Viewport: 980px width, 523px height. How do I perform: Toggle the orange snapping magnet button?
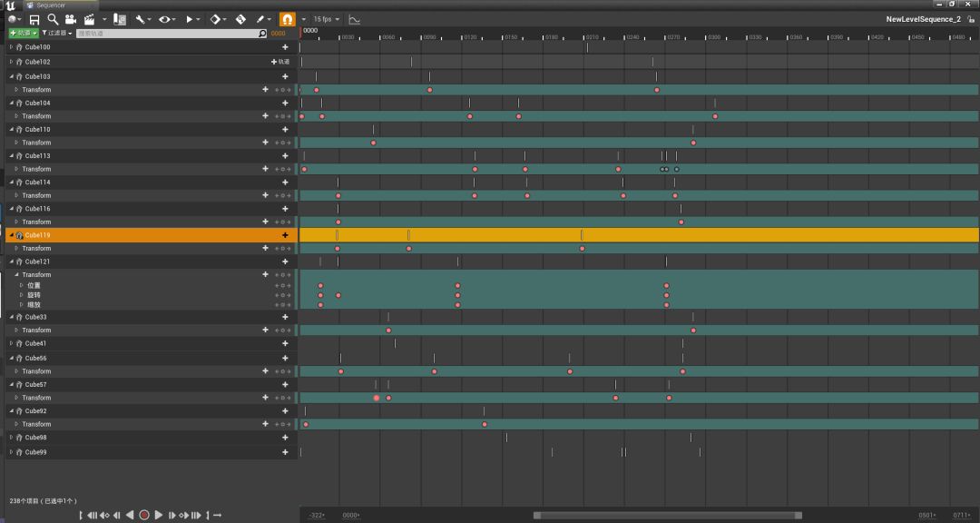click(287, 19)
